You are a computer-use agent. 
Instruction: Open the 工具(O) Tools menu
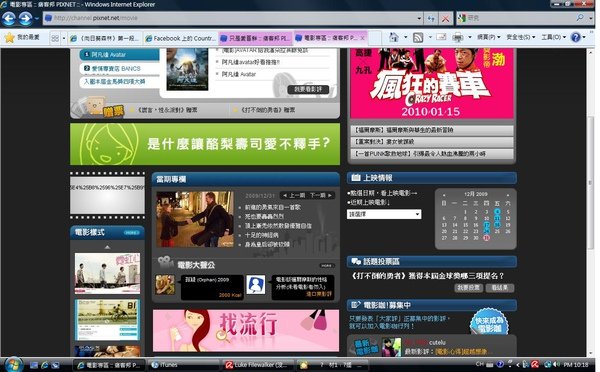[553, 37]
